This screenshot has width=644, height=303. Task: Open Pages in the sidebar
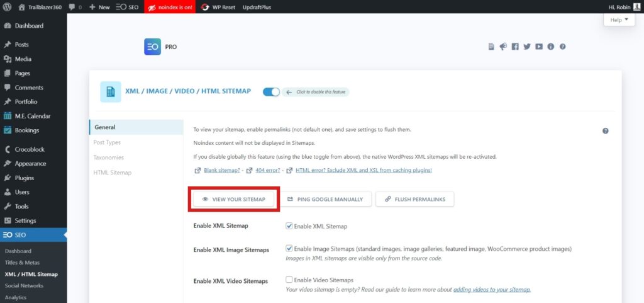click(23, 73)
